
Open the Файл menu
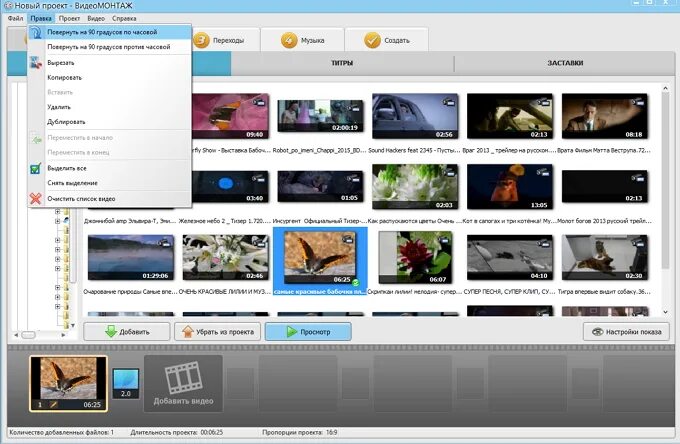(x=16, y=18)
